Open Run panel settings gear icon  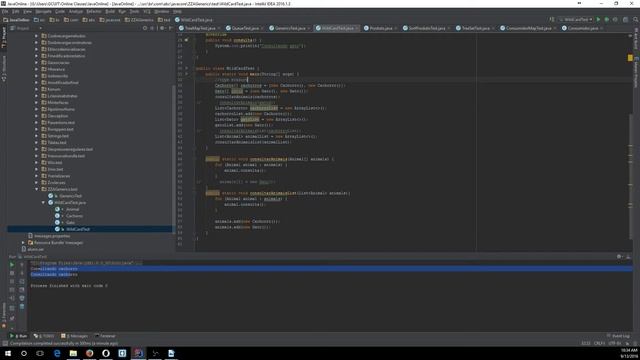[620, 256]
